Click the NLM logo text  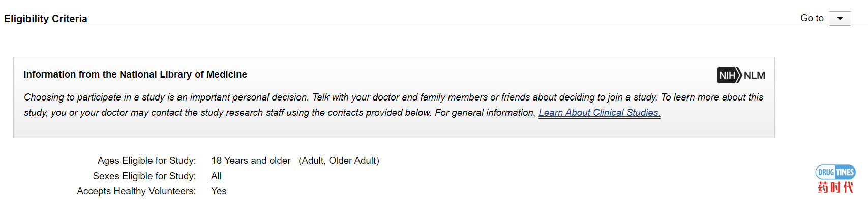point(755,75)
